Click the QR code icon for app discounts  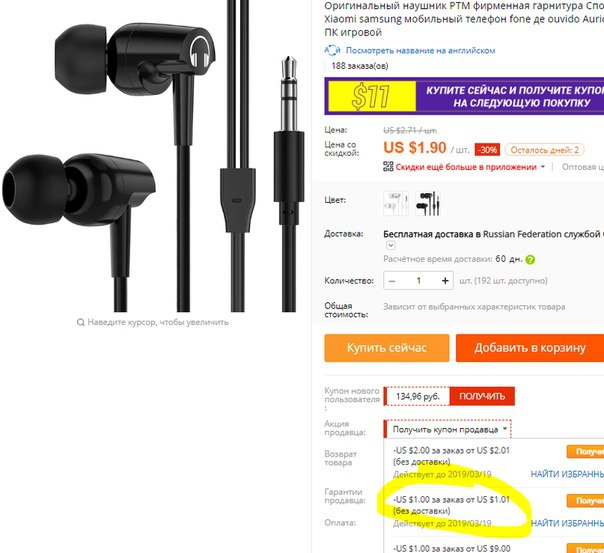(x=388, y=166)
